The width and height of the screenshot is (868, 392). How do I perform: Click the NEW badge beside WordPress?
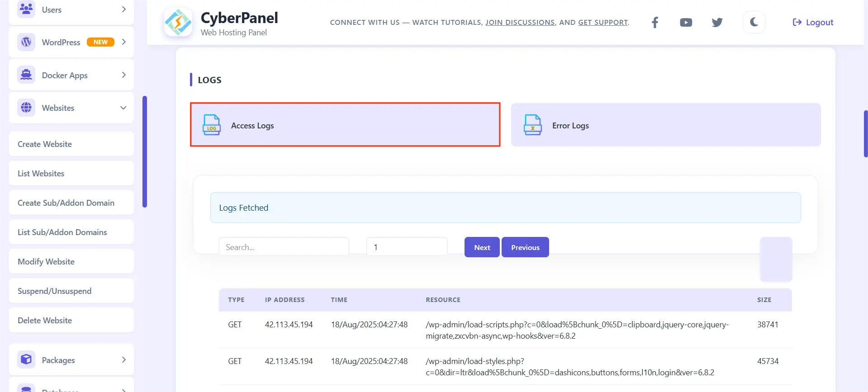tap(100, 42)
